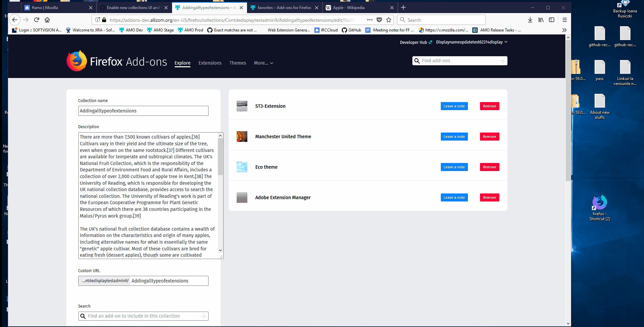Open the browser home page
The height and width of the screenshot is (327, 644).
point(47,20)
